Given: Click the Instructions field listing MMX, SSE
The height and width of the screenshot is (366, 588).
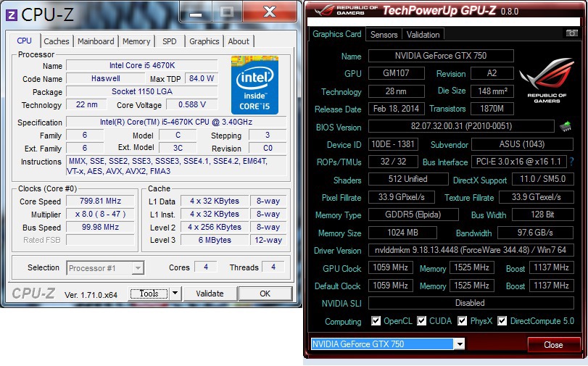Looking at the screenshot, I should 176,166.
